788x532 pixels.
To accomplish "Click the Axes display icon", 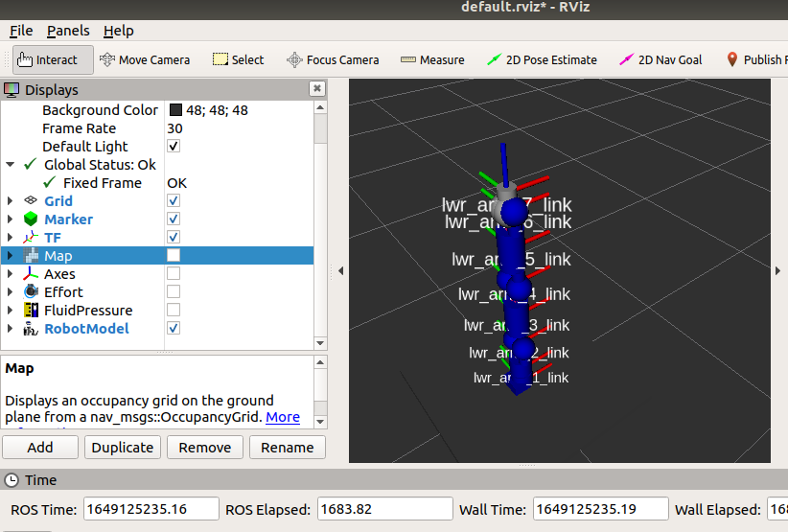I will pos(31,274).
